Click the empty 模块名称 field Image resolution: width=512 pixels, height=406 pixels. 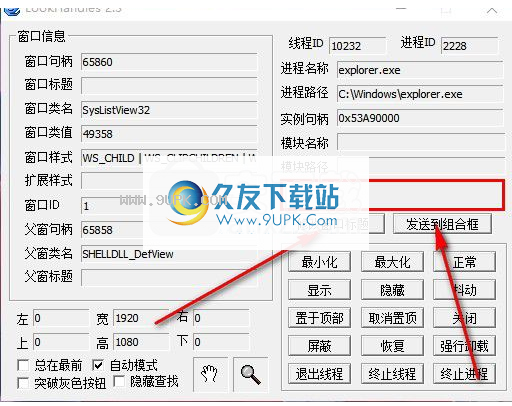(x=420, y=142)
